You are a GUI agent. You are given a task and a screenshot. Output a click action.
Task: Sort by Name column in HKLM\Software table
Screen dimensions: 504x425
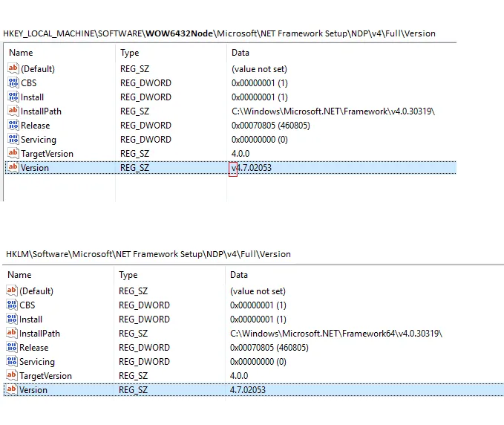tap(19, 275)
